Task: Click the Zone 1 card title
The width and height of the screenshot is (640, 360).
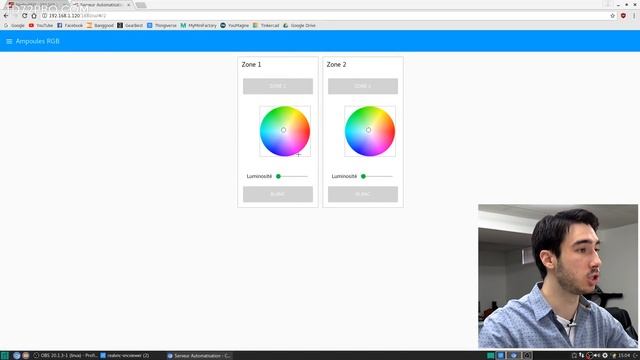Action: click(x=251, y=64)
